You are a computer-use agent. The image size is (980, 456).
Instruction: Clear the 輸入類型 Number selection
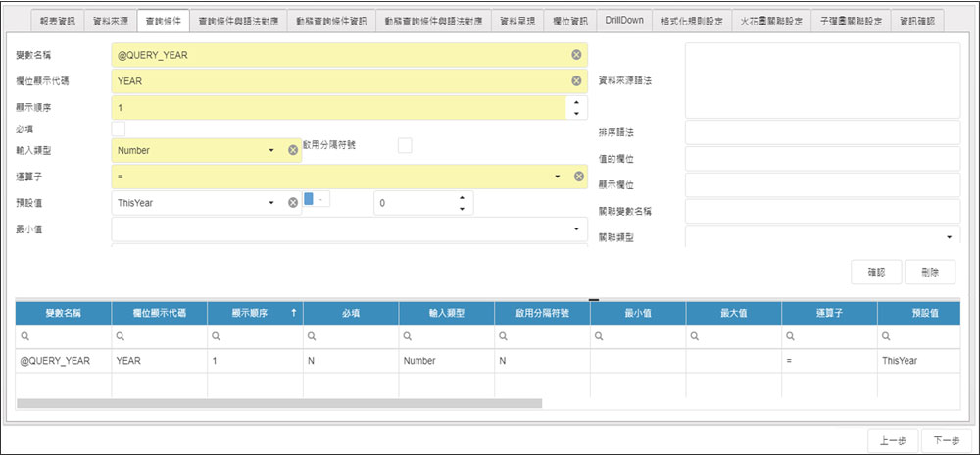292,150
